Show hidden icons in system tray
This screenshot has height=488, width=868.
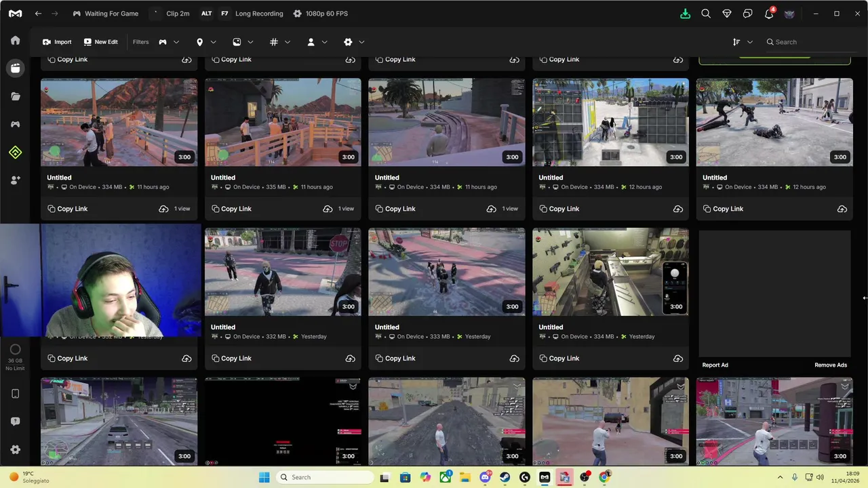coord(780,477)
